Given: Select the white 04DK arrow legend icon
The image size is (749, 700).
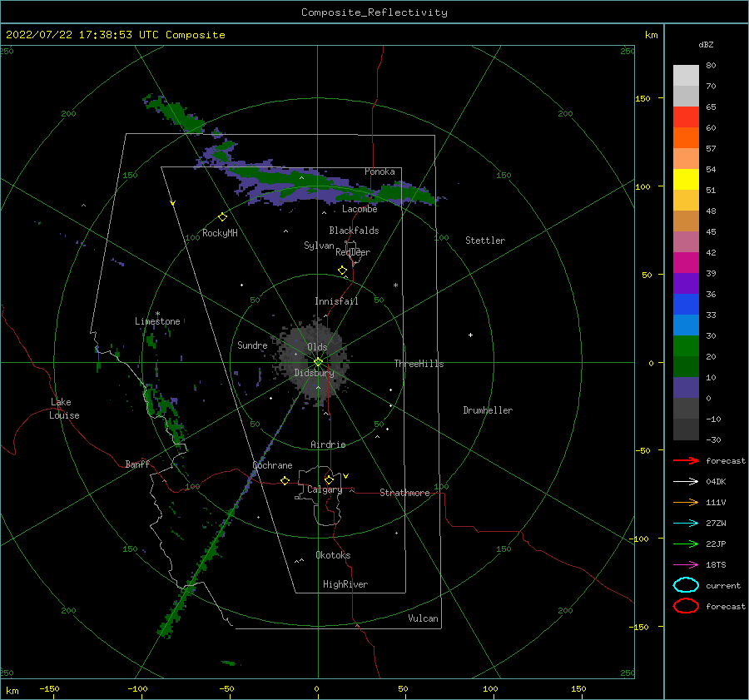Looking at the screenshot, I should pyautogui.click(x=686, y=481).
